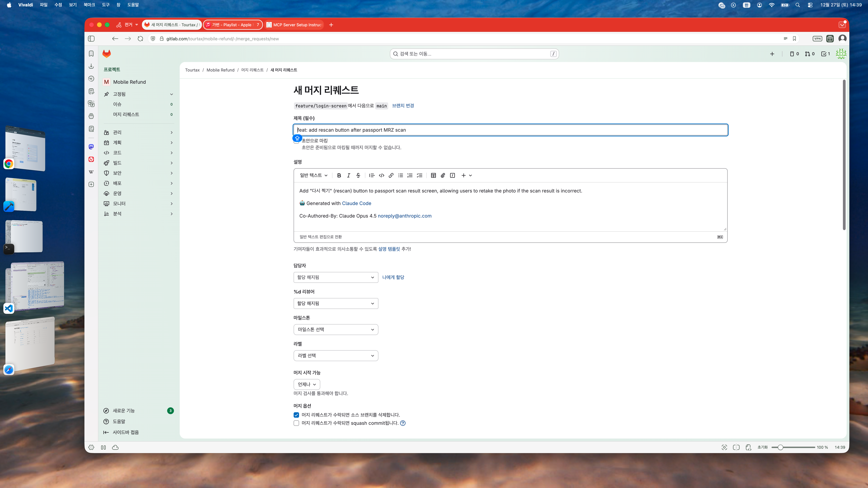868x488 pixels.
Task: Open the Wikipedia web panel
Action: [91, 172]
